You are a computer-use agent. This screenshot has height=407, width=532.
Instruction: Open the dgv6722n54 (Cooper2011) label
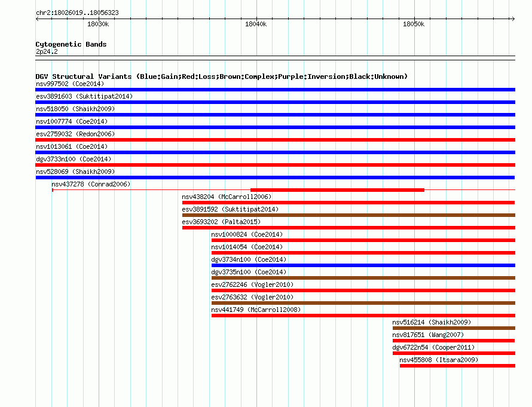pos(433,347)
